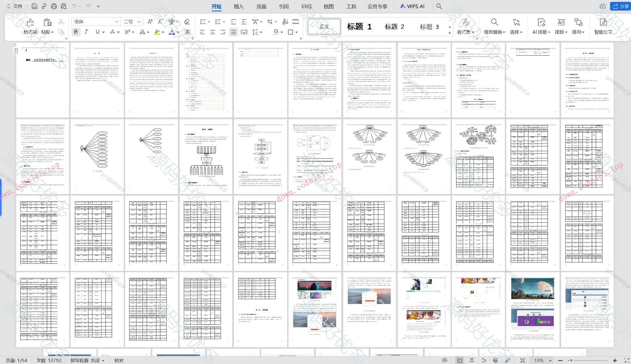Viewport: 631px width, 364px height.
Task: Toggle bold formatting button
Action: pos(76,32)
